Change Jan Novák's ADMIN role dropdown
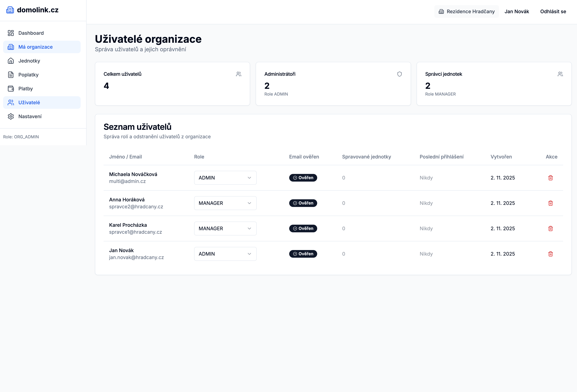The width and height of the screenshot is (577, 392). 225,254
